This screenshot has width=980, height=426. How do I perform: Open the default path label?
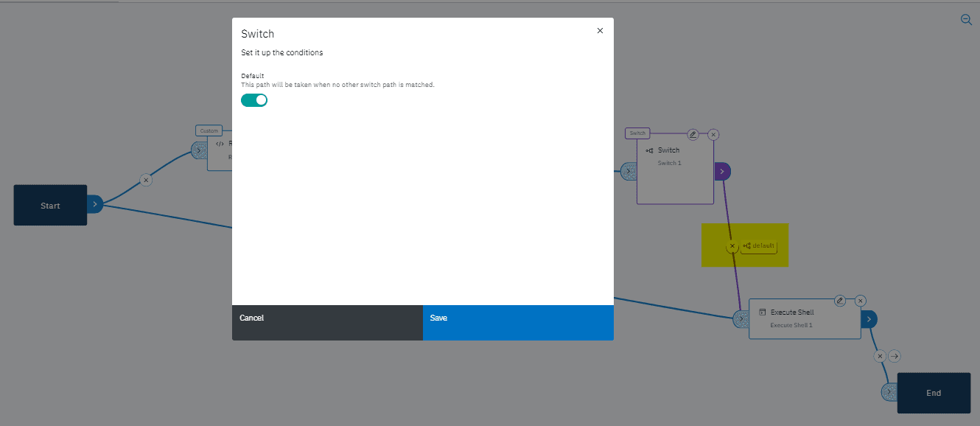759,246
